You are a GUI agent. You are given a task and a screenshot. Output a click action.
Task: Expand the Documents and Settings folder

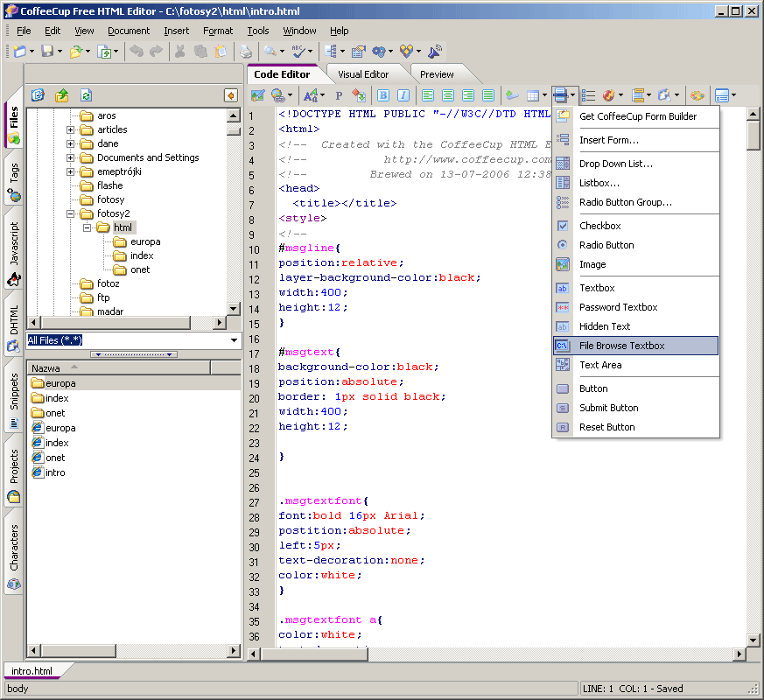[x=71, y=158]
